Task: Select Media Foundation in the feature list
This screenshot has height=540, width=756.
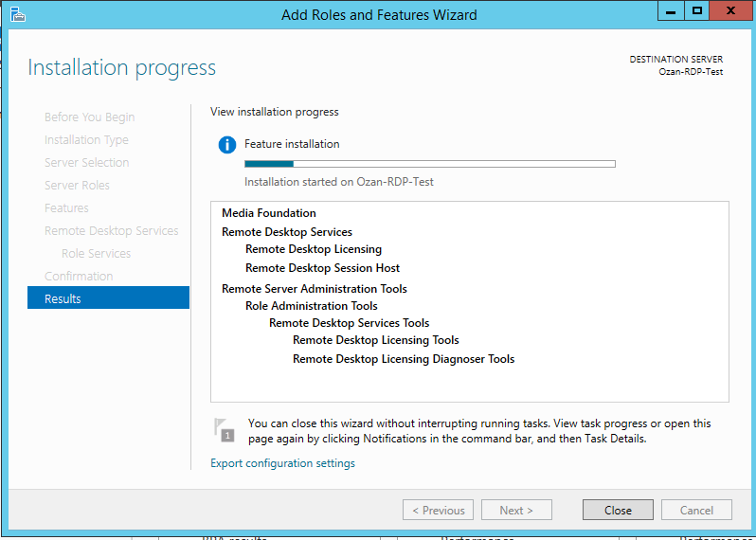Action: coord(269,213)
